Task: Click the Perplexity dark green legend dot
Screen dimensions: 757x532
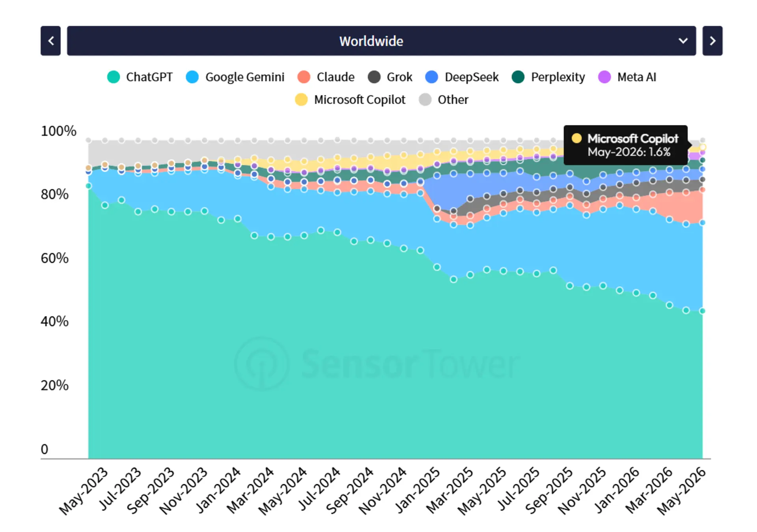Action: (x=518, y=77)
